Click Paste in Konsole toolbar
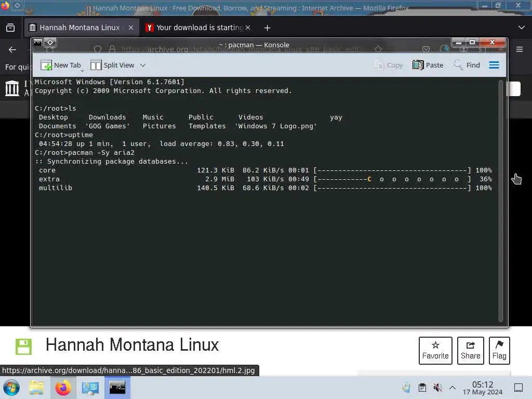This screenshot has height=399, width=532. [428, 65]
